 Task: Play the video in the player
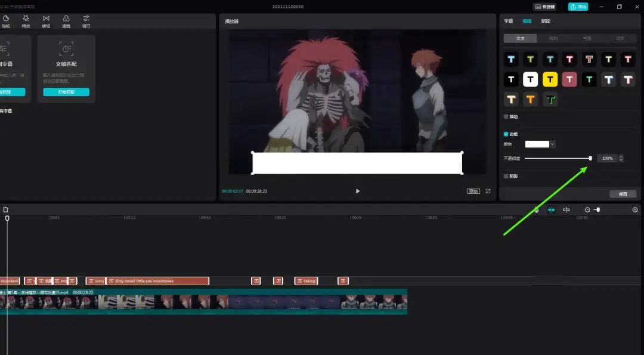coord(358,191)
